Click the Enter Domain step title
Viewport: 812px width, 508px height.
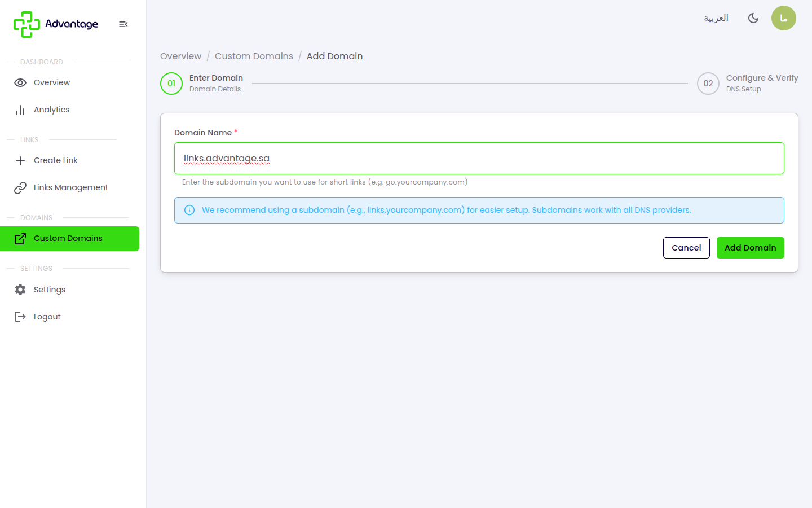216,78
